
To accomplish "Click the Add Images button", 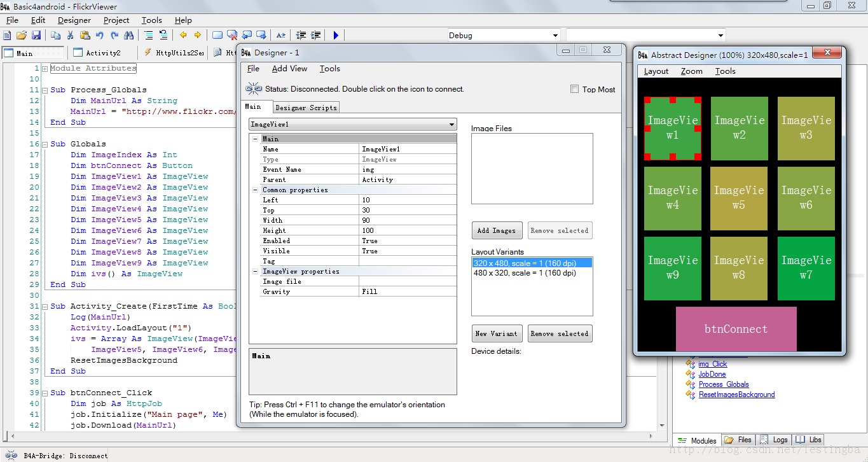I will pyautogui.click(x=496, y=230).
